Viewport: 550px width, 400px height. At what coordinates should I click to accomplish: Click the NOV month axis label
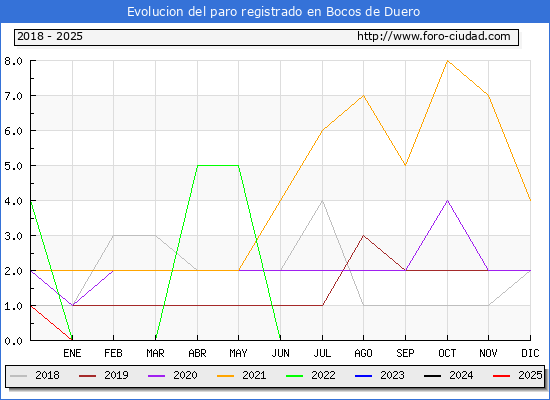(x=488, y=353)
